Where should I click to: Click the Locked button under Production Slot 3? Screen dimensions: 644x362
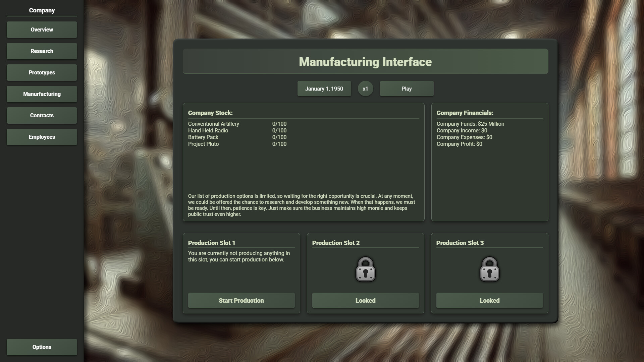pyautogui.click(x=489, y=300)
